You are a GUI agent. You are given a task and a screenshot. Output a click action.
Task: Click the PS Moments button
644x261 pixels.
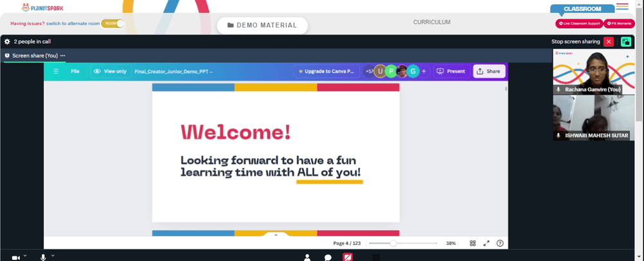[619, 24]
